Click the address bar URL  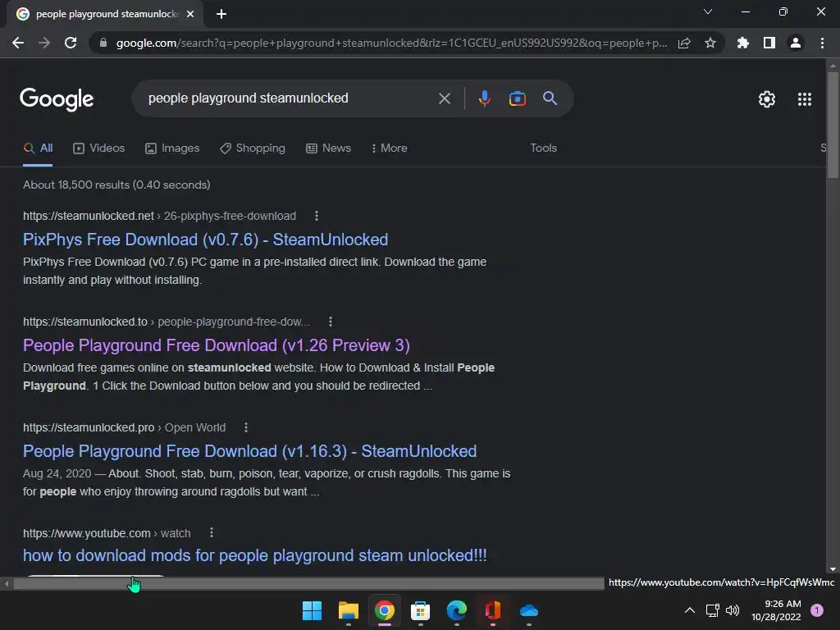click(x=391, y=43)
